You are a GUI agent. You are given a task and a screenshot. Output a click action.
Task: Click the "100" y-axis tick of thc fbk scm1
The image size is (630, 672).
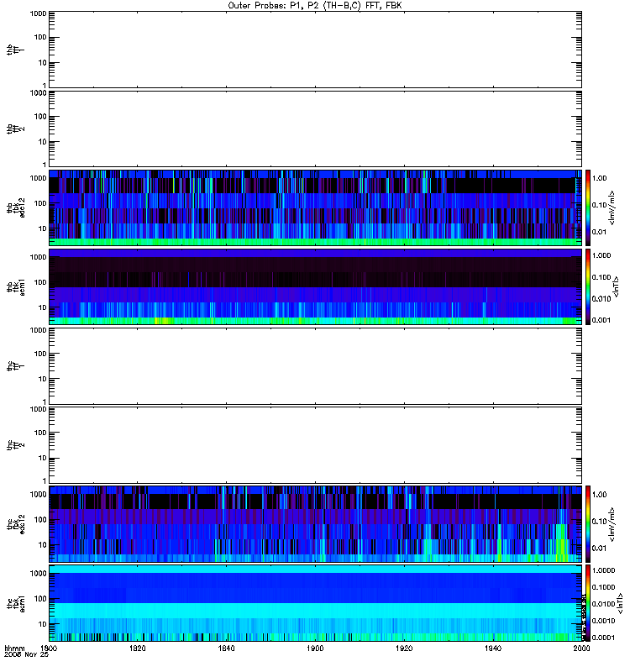40,599
